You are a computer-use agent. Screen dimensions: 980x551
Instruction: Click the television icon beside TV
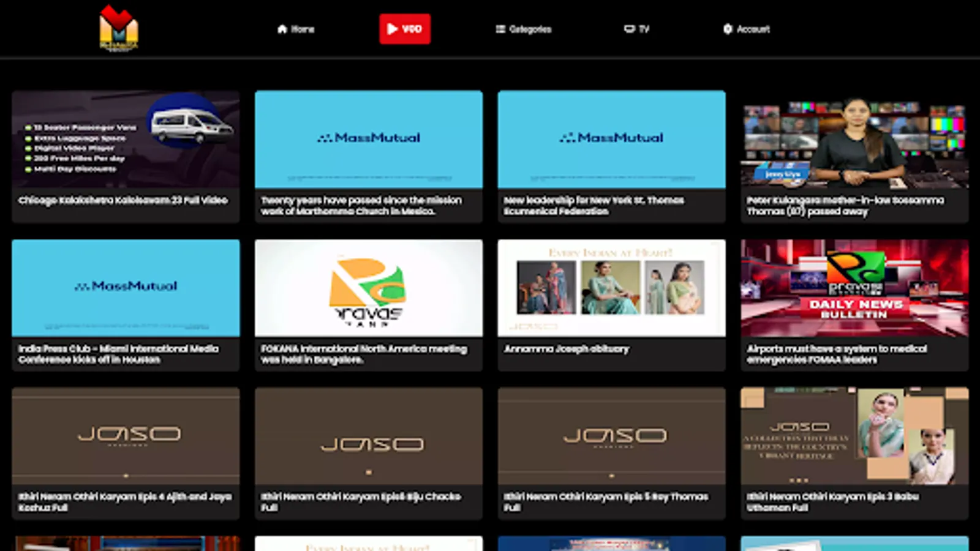pos(629,29)
